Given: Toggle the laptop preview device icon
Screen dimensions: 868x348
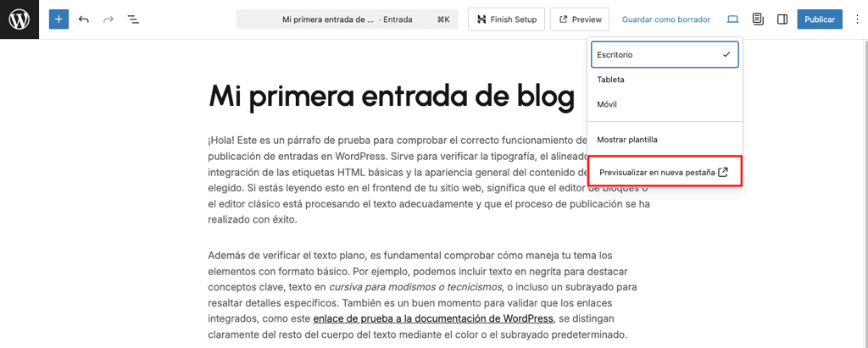Looking at the screenshot, I should tap(733, 19).
